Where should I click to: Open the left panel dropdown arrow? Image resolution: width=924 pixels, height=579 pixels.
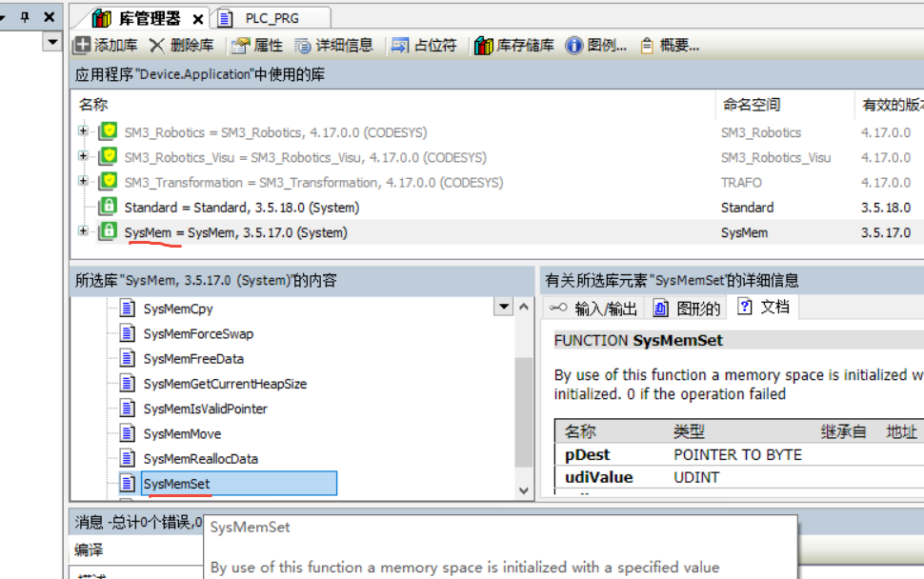52,42
